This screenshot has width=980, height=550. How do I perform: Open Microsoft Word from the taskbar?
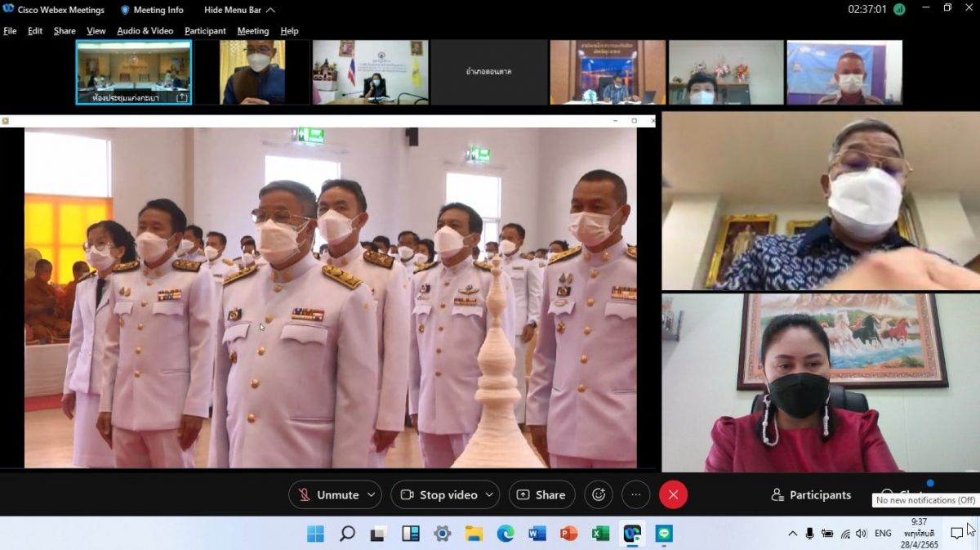point(537,534)
